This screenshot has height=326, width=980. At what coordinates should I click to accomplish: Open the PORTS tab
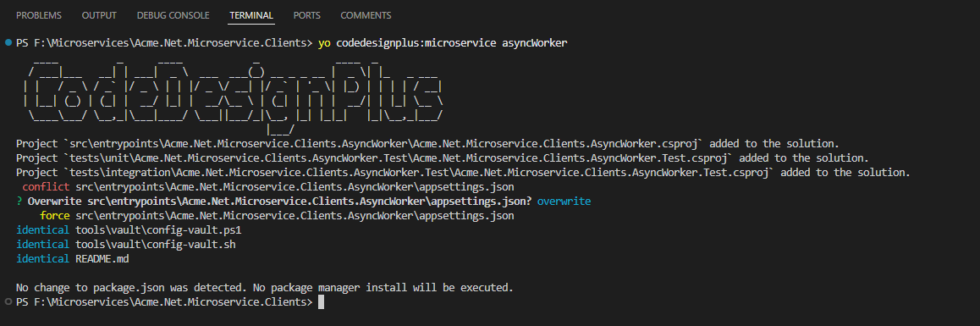click(307, 15)
